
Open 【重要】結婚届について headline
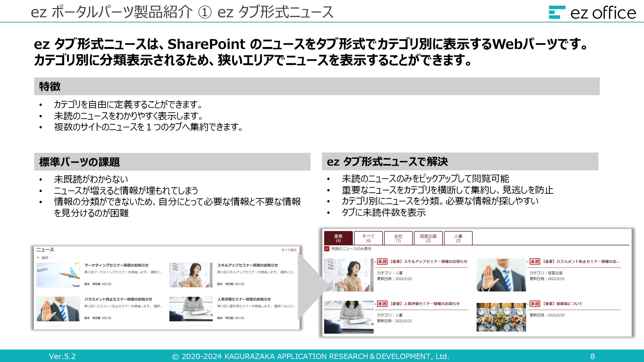pos(562,304)
